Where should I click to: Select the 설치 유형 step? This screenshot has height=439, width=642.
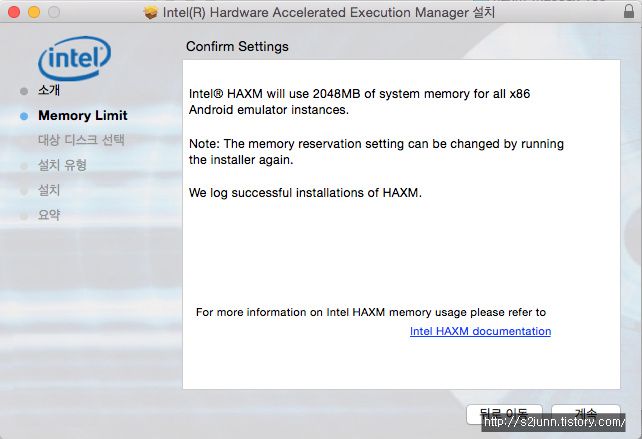[x=62, y=165]
